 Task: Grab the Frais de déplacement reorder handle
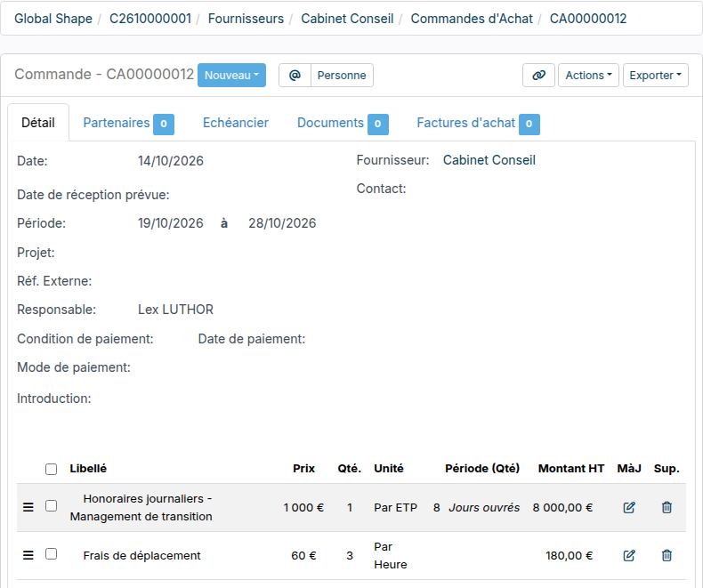pos(28,556)
